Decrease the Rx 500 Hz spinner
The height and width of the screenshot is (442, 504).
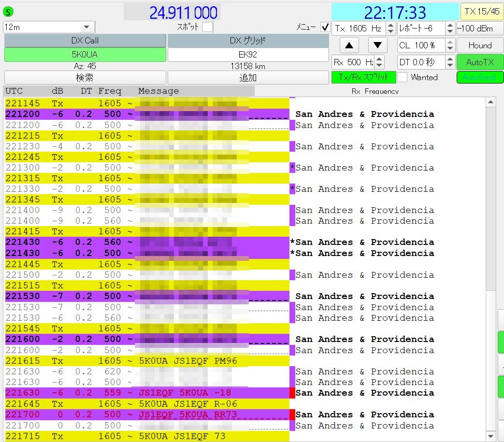(x=379, y=65)
